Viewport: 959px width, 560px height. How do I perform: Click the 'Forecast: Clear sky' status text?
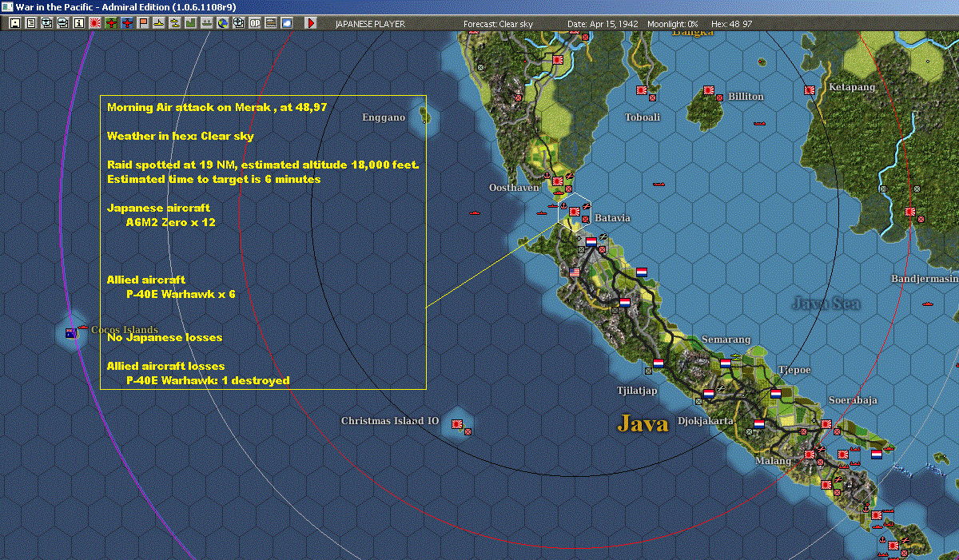(499, 24)
